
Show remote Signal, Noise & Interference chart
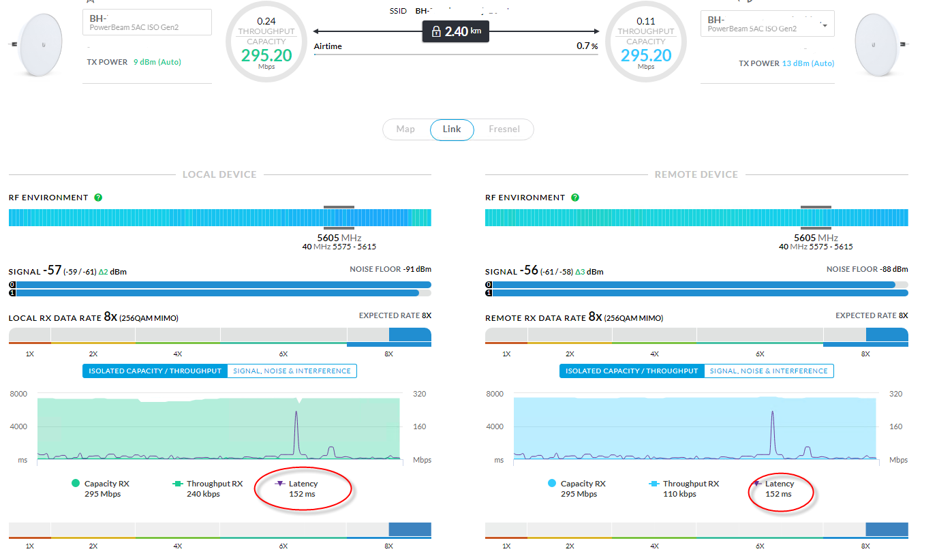769,371
